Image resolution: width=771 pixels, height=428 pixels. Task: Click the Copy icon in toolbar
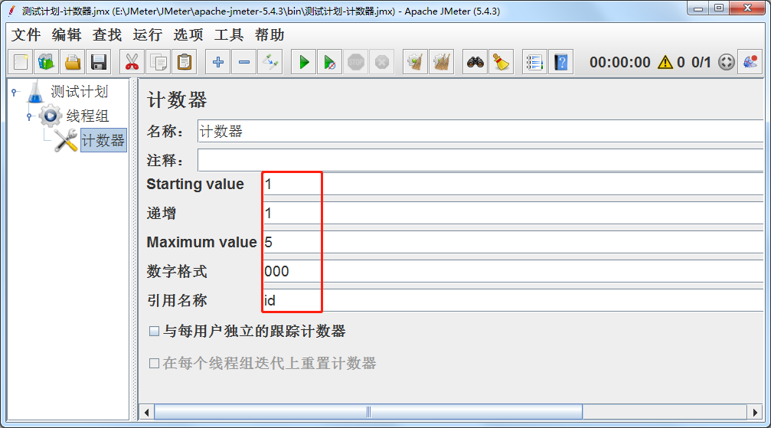coord(158,62)
